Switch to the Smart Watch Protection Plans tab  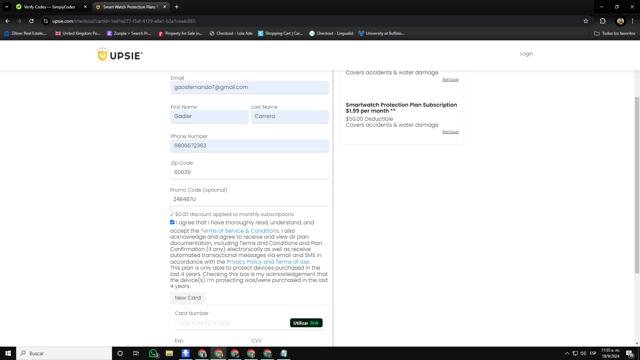pos(129,7)
